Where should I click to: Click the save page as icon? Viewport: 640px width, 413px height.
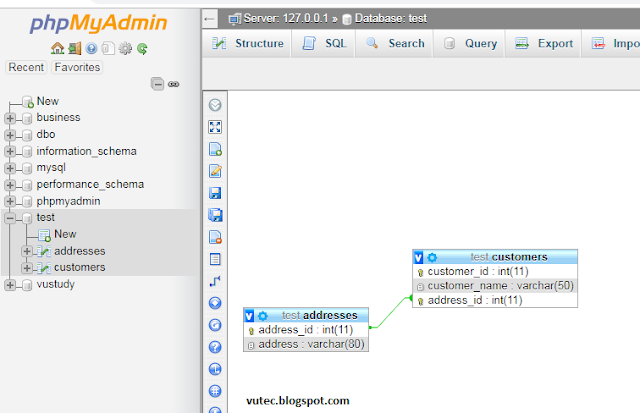click(215, 215)
